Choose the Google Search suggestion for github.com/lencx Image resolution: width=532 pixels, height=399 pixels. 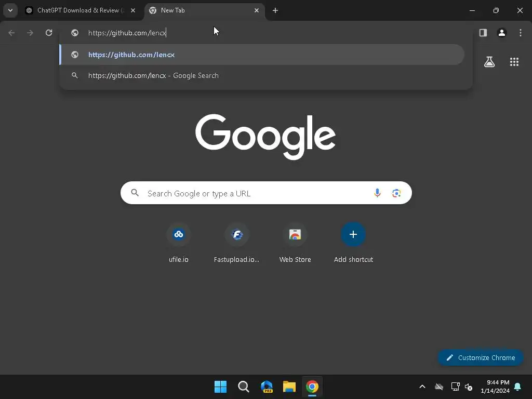(262, 76)
